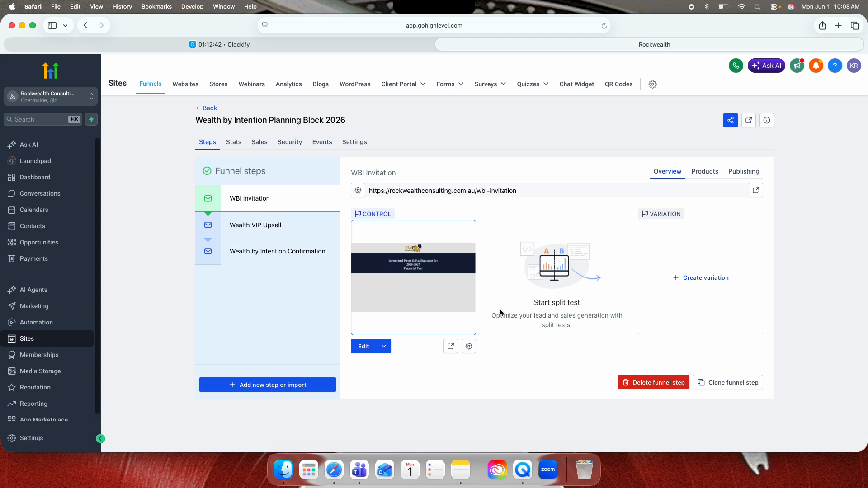Open Microsoft Teams from the dock
This screenshot has width=868, height=488.
359,470
